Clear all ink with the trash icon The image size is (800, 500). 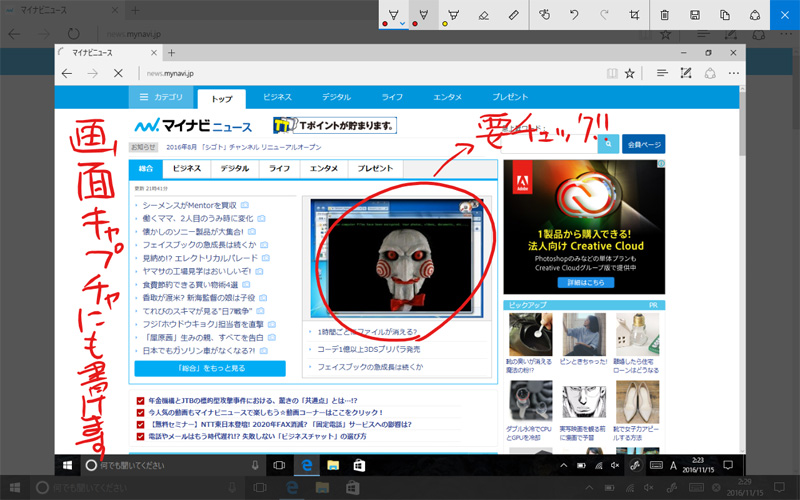point(664,15)
